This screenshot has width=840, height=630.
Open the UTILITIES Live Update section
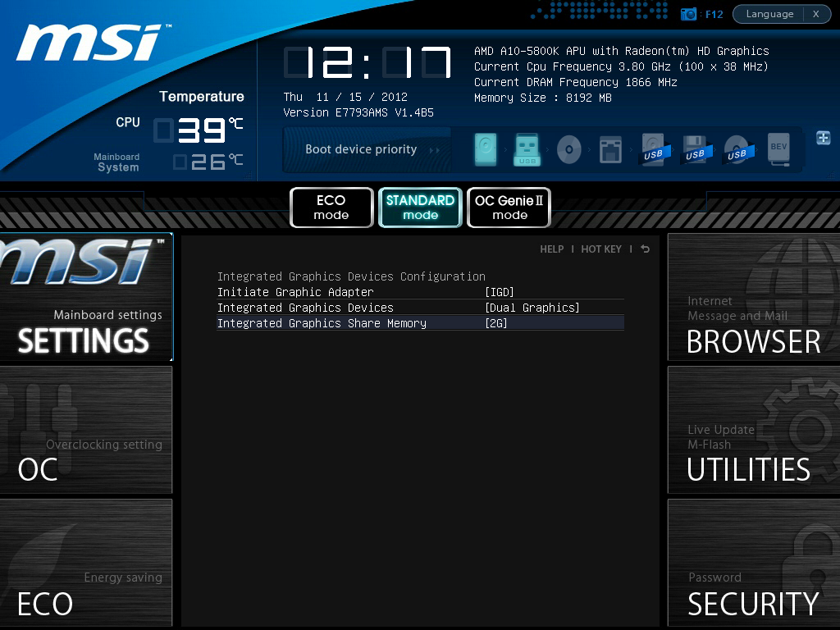[x=754, y=430]
